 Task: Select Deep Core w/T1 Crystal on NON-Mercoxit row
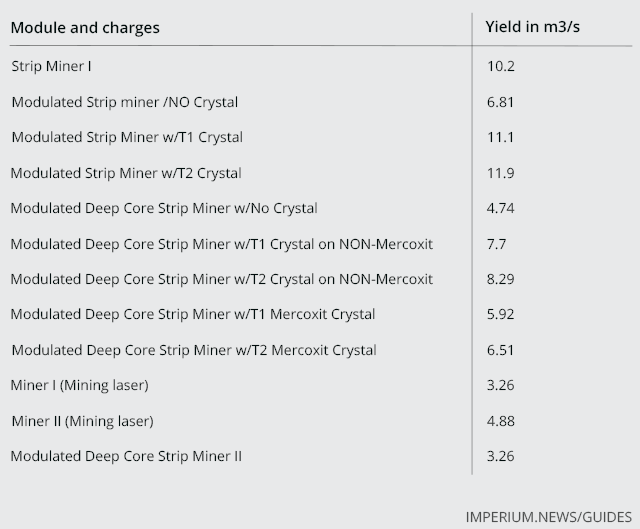[x=321, y=244]
